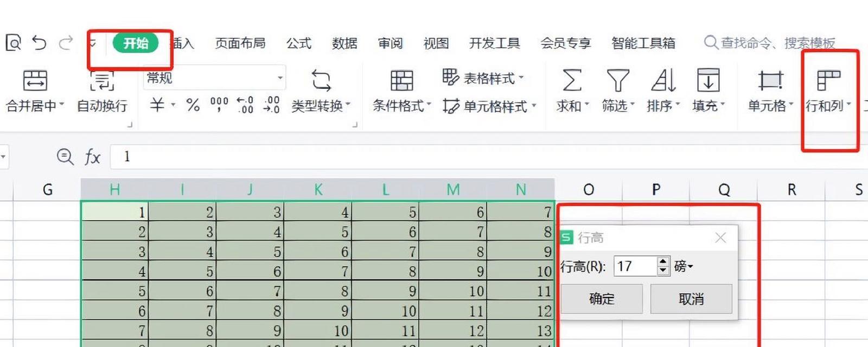Select column H cell containing 5
This screenshot has width=868, height=347.
point(114,291)
